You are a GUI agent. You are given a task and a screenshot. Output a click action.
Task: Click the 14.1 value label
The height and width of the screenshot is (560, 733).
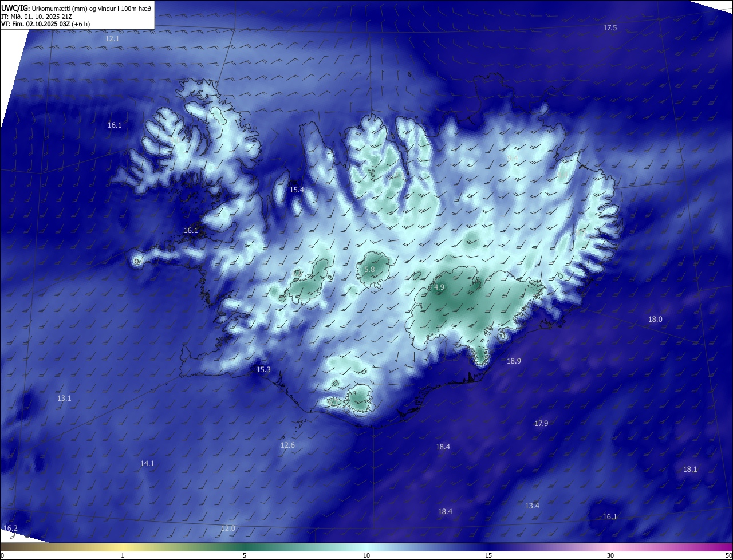[x=147, y=464]
